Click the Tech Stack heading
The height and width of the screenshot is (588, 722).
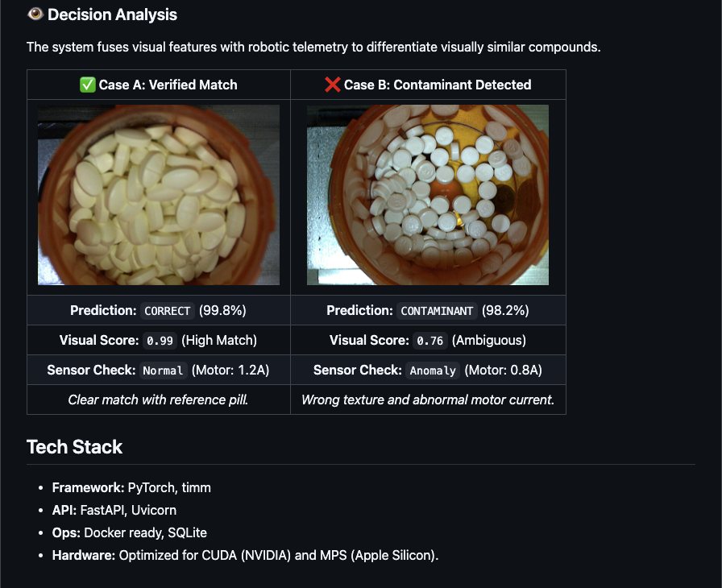click(x=74, y=447)
